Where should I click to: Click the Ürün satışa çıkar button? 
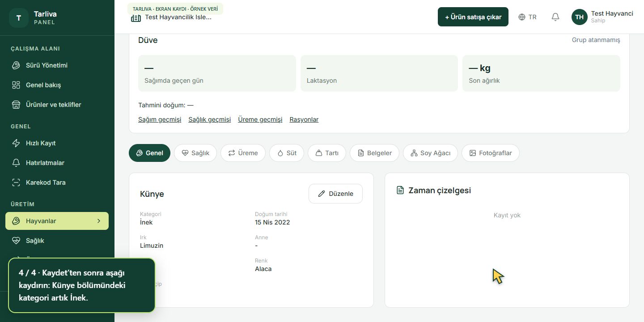click(x=473, y=17)
